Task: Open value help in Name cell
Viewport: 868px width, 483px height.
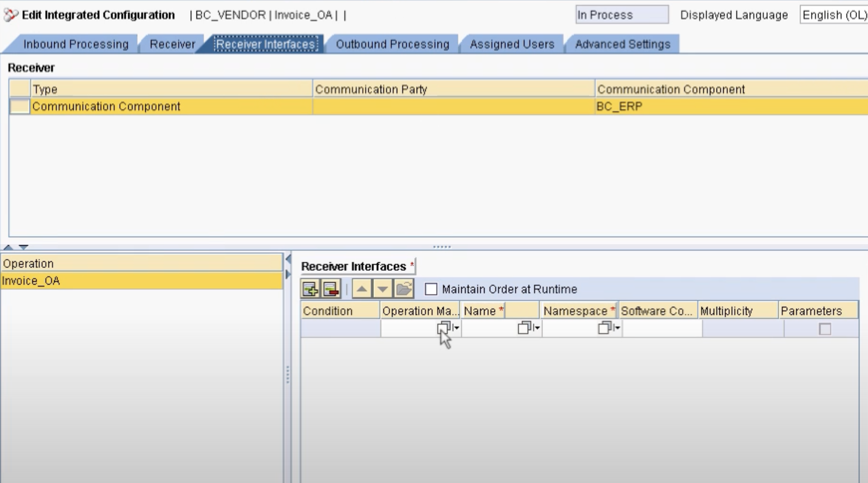Action: pyautogui.click(x=525, y=328)
